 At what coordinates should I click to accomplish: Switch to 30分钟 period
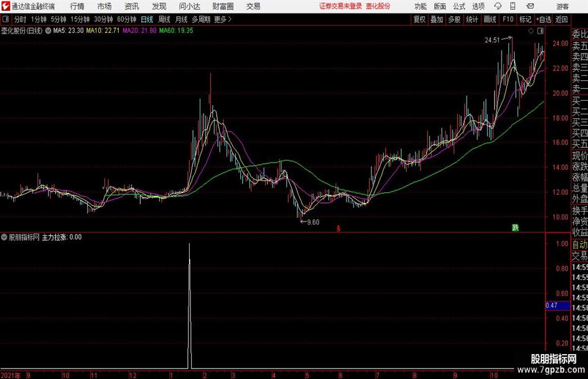pos(103,19)
